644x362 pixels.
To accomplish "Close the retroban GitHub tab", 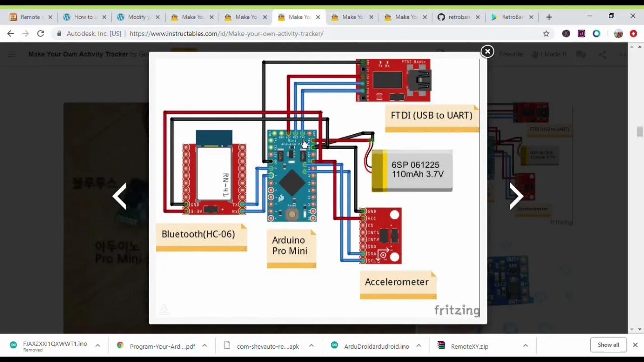I will [478, 17].
